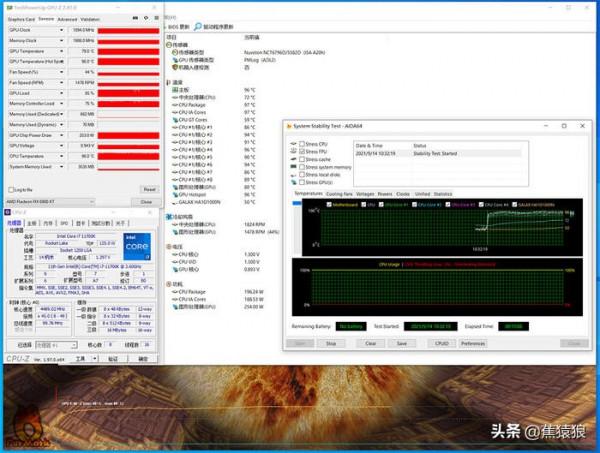
Task: Switch to Cooling Fans tab in Stability Test
Action: (x=339, y=194)
